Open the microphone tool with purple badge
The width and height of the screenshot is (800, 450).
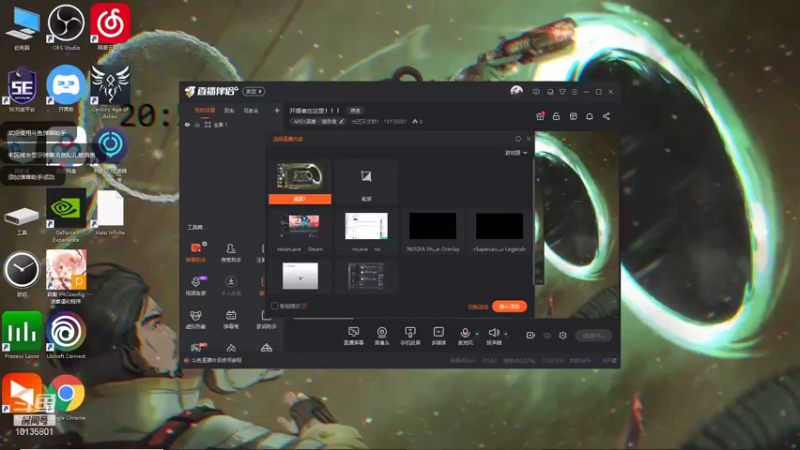point(196,285)
